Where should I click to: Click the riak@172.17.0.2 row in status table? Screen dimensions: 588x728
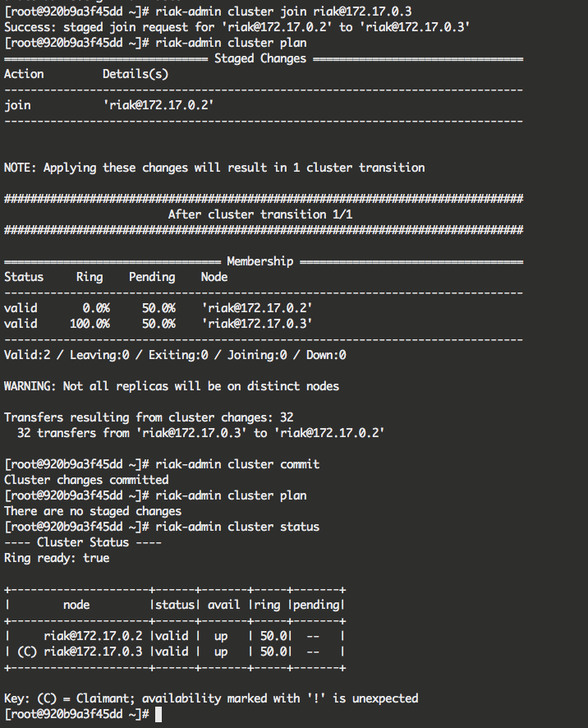[x=174, y=636]
